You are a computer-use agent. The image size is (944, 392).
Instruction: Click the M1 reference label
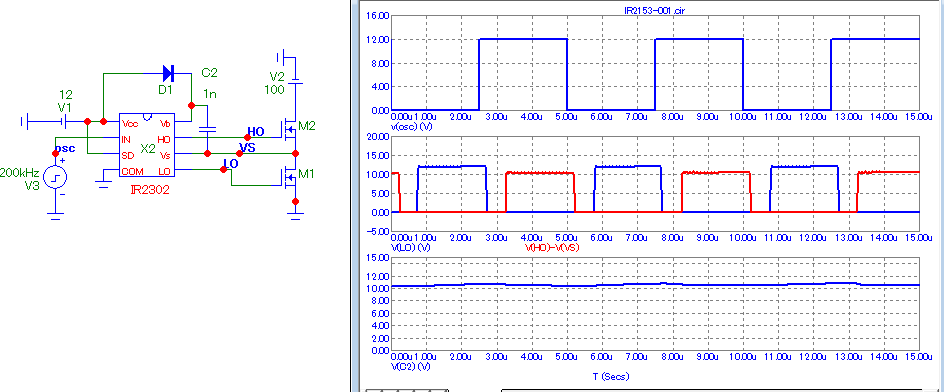(307, 173)
